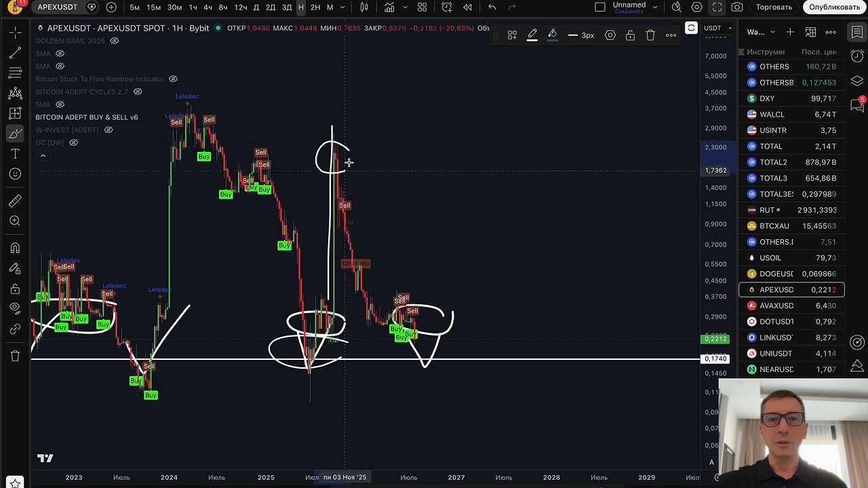Create an alert from the top toolbar
This screenshot has width=868, height=488.
coord(447,7)
